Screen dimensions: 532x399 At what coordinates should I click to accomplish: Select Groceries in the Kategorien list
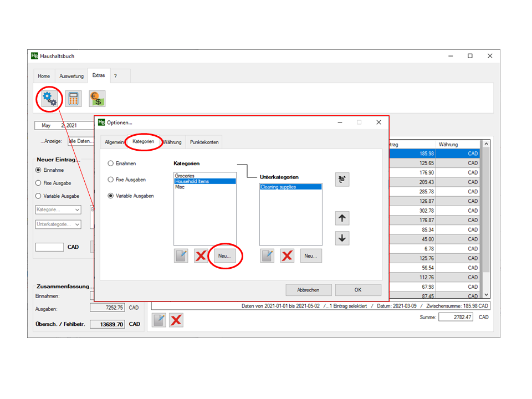[x=185, y=176]
